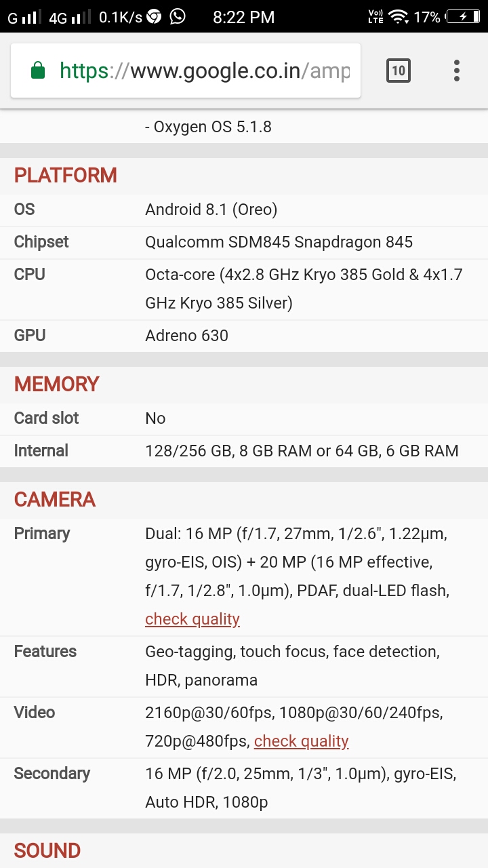The image size is (488, 868).
Task: Select the Adreno 630 GPU value
Action: tap(186, 336)
